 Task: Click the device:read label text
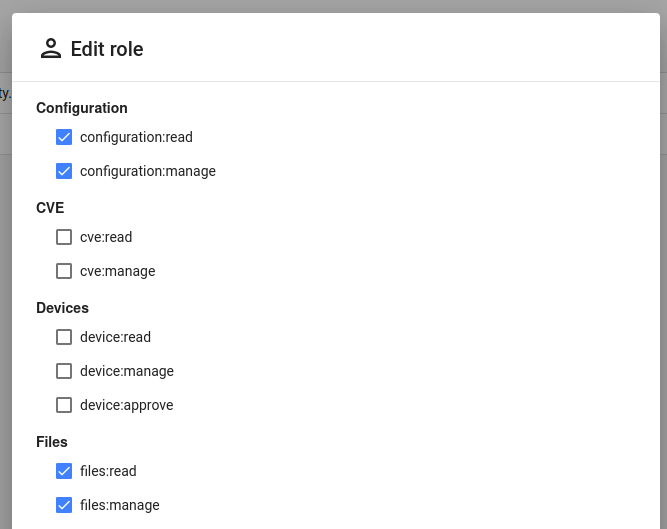point(115,337)
